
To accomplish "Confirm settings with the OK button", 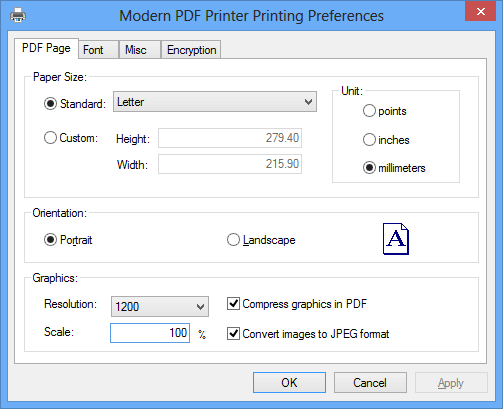I will point(289,382).
